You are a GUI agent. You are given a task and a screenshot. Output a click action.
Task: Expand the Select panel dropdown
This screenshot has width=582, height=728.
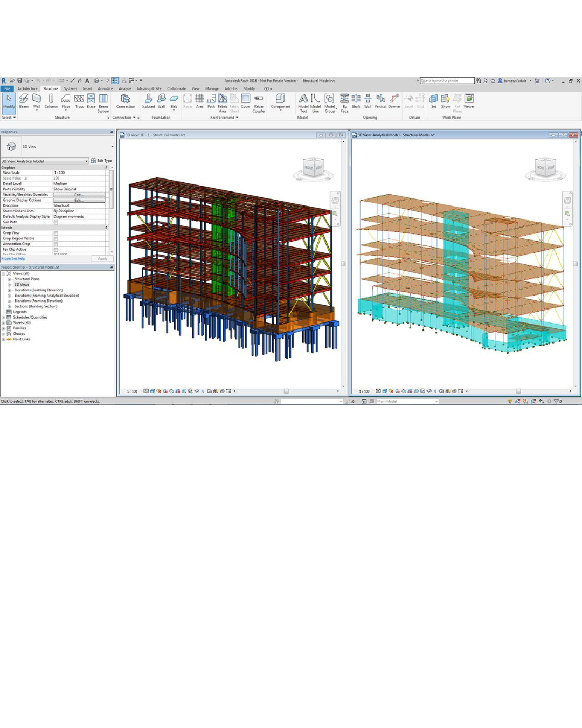(9, 118)
